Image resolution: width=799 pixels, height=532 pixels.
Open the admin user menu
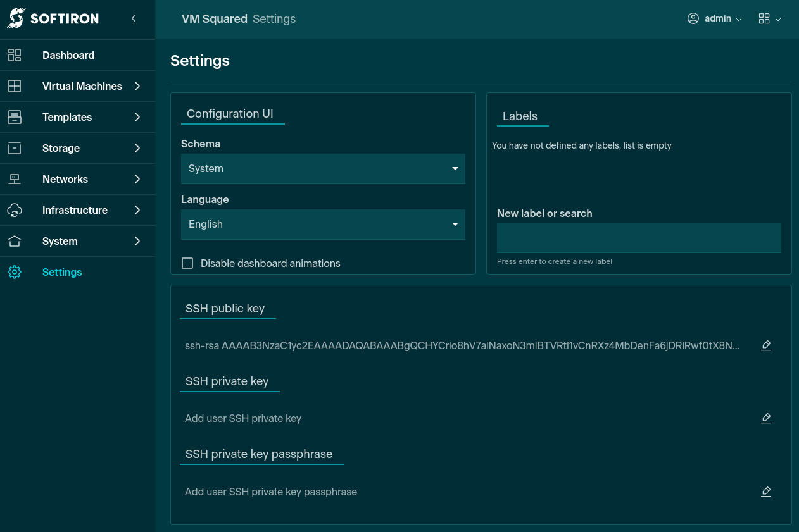pyautogui.click(x=714, y=19)
